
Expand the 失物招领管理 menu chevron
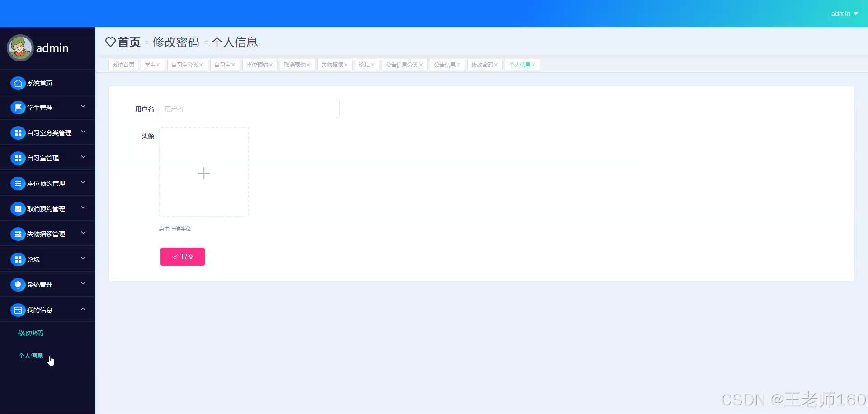[x=83, y=233]
